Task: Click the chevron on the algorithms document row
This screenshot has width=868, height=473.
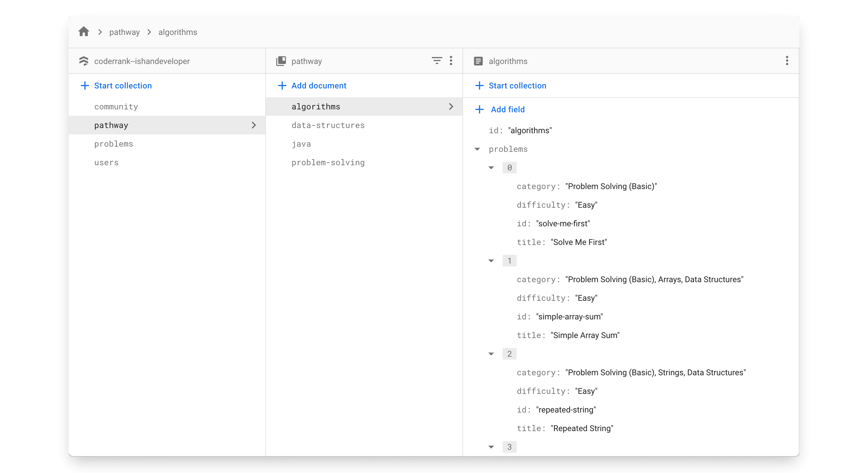Action: click(451, 106)
